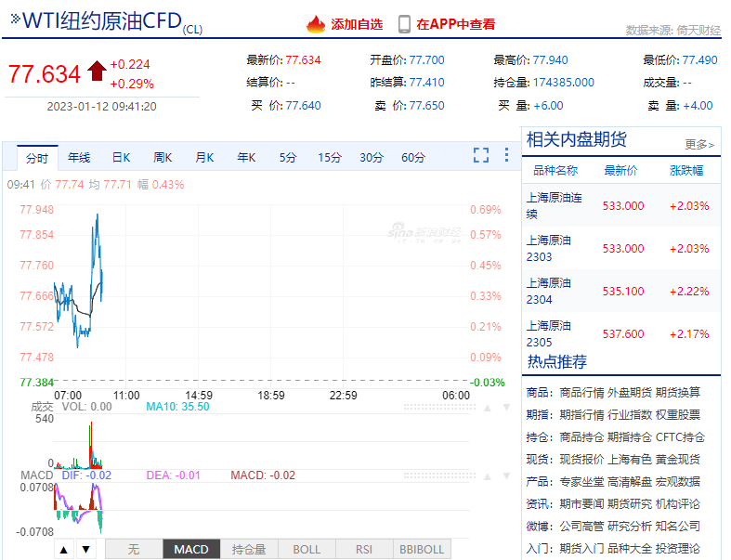Click the grey up arrow on 成交 volume panel

[488, 408]
